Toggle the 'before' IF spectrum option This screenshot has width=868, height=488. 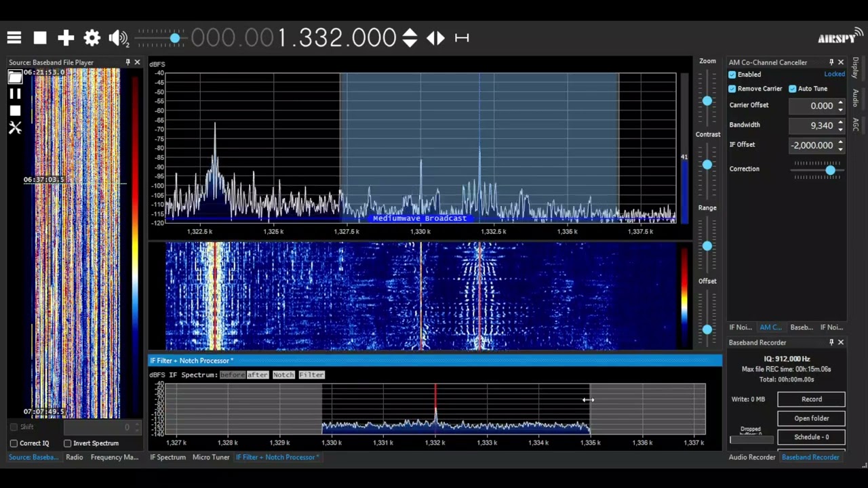pyautogui.click(x=232, y=375)
